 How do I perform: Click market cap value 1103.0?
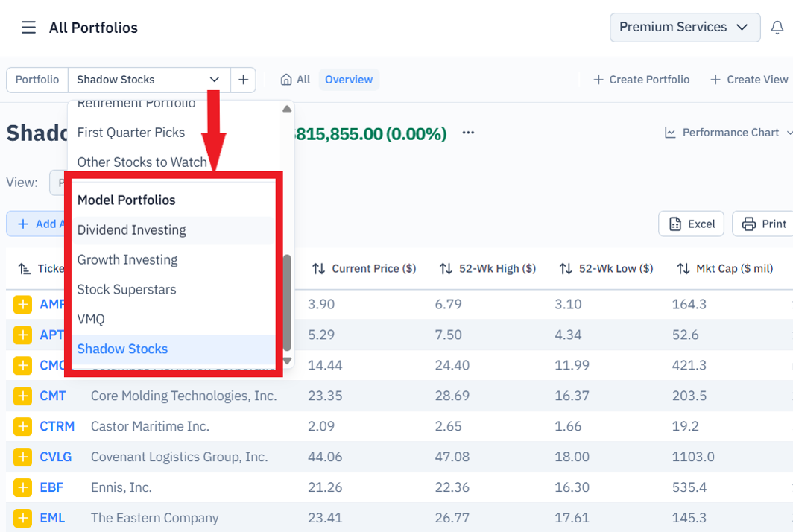(x=693, y=457)
